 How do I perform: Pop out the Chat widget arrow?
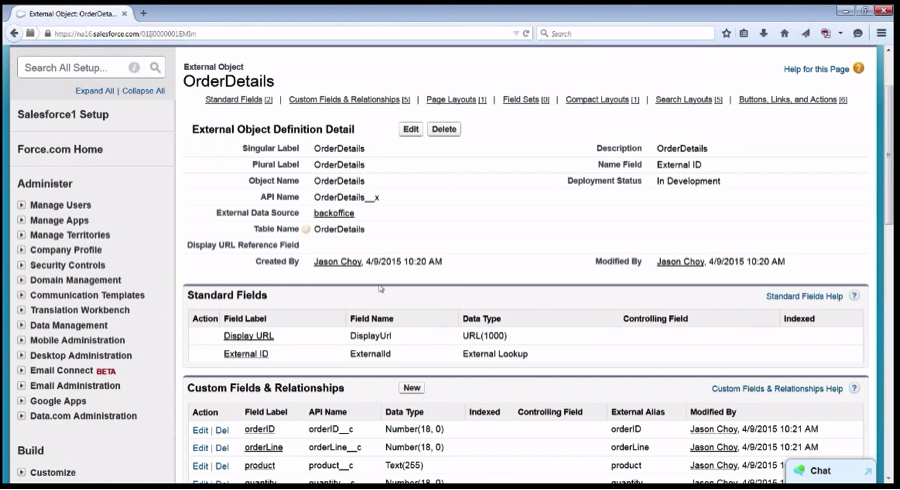pyautogui.click(x=868, y=471)
